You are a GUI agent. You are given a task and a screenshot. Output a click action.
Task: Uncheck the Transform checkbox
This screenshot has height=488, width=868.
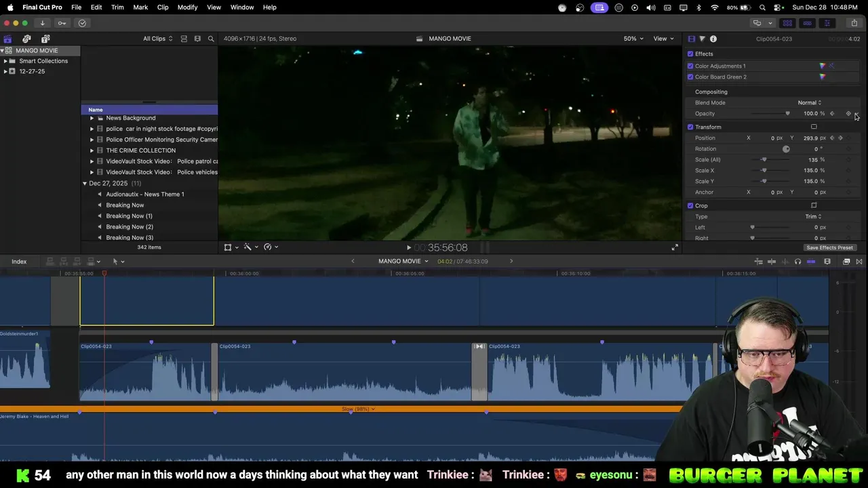pyautogui.click(x=690, y=127)
